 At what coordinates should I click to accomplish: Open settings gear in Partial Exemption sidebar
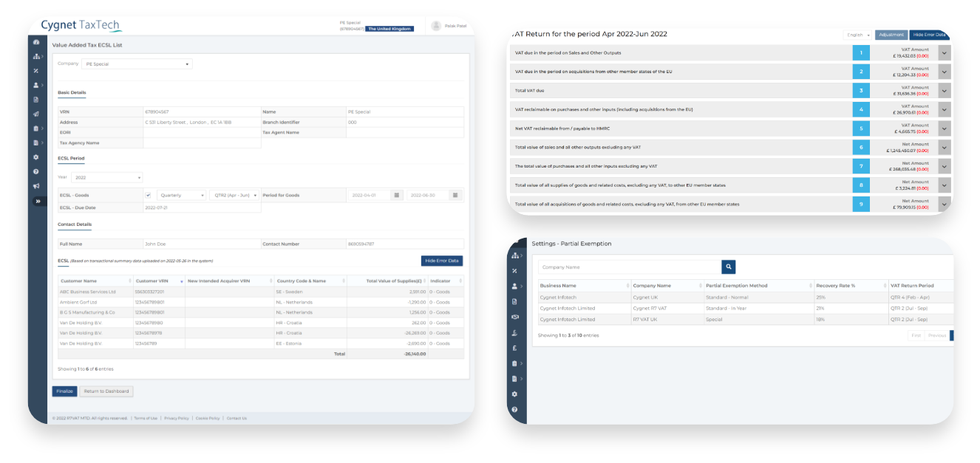tap(514, 394)
